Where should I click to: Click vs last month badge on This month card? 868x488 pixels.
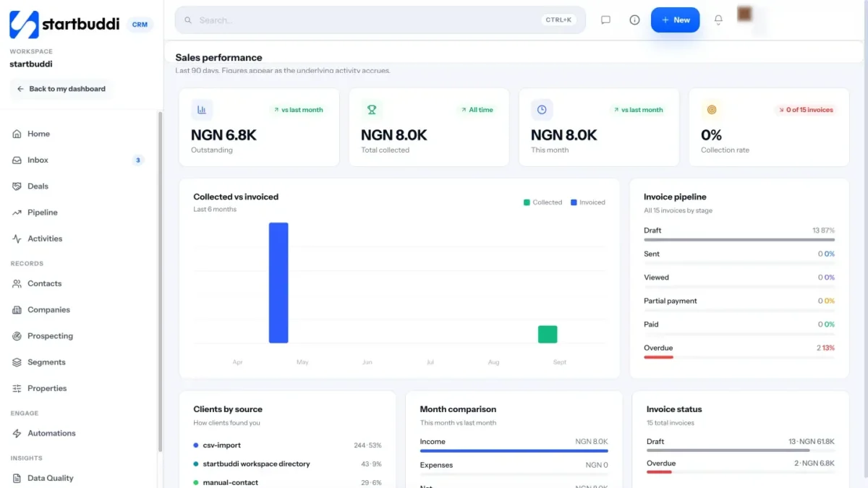click(x=637, y=110)
